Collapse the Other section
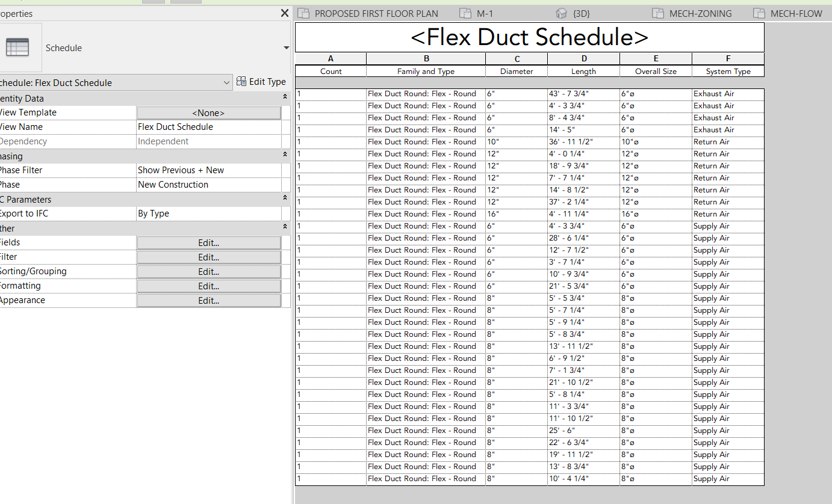This screenshot has height=504, width=832. coord(285,227)
